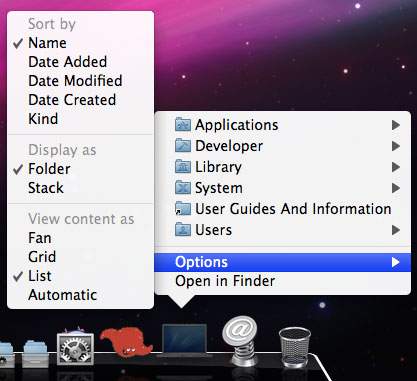Expand the Users submenu arrow
Viewport: 417px width, 381px height.
(396, 230)
